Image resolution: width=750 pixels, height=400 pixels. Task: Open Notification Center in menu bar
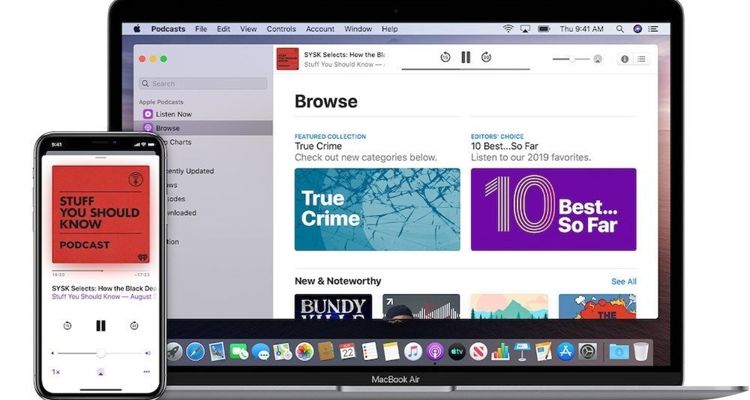(653, 29)
